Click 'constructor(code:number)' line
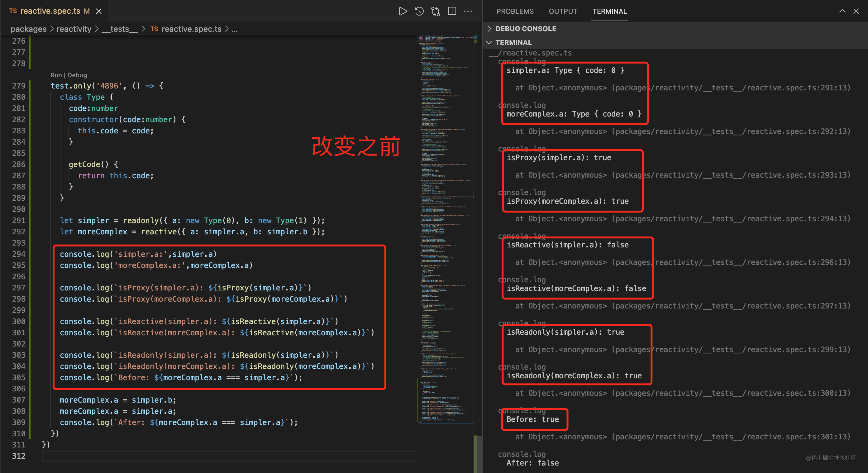868x473 pixels. tap(127, 119)
